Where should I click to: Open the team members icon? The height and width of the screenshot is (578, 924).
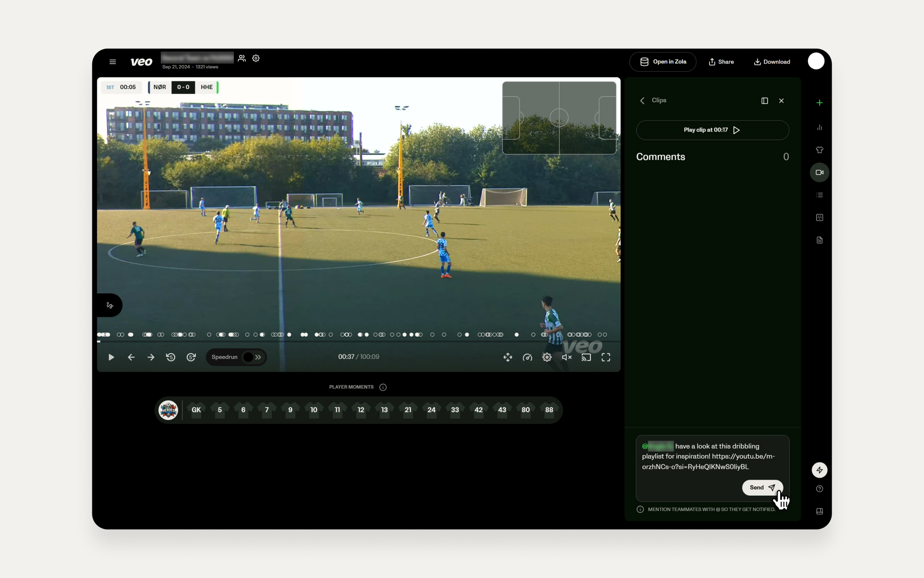point(242,58)
